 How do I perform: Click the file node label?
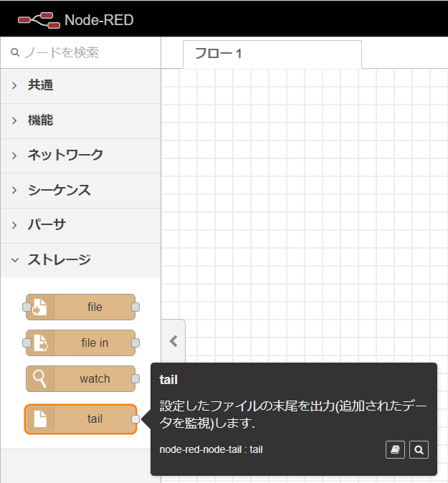point(95,307)
